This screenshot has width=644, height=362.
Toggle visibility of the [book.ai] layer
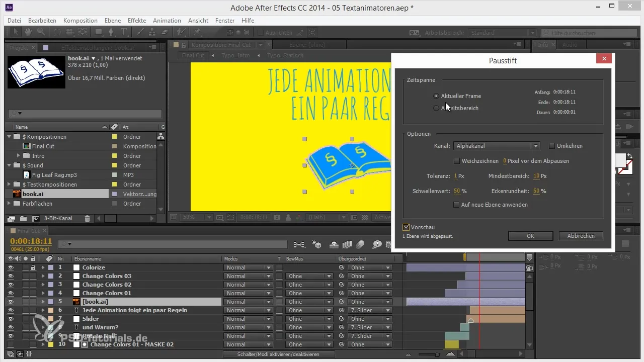[x=11, y=302]
